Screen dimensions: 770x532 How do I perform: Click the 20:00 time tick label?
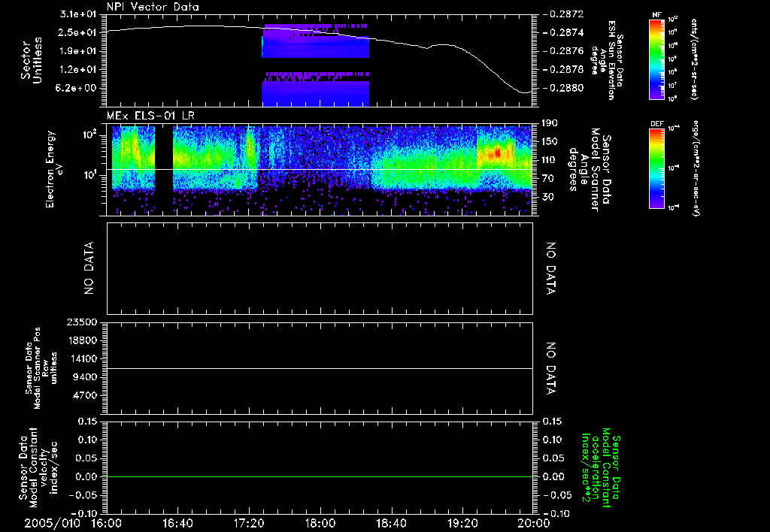(534, 523)
